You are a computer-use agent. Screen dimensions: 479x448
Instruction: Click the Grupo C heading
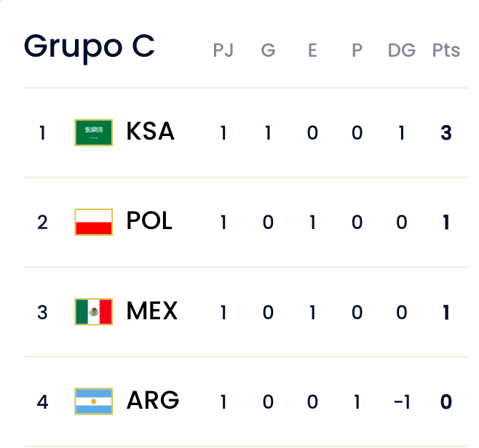[89, 47]
